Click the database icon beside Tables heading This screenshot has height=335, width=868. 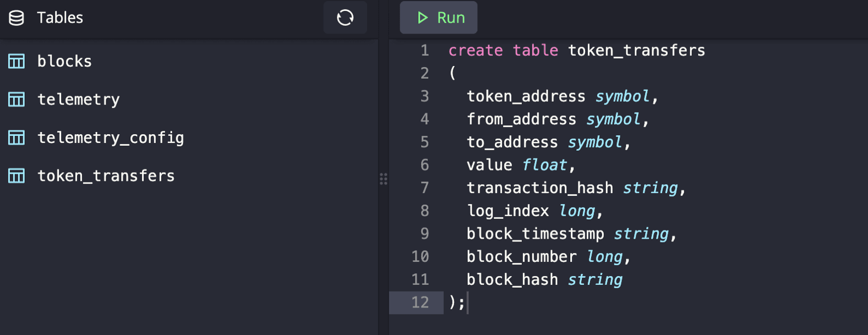coord(17,18)
